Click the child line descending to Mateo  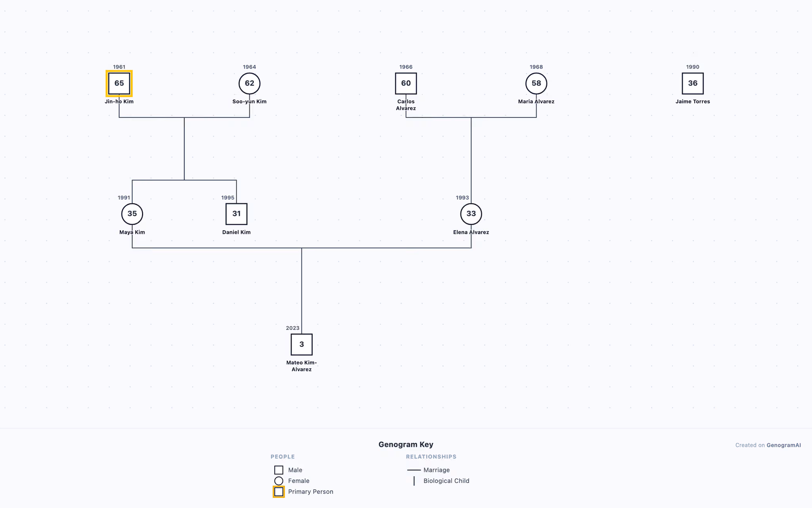[x=302, y=291]
